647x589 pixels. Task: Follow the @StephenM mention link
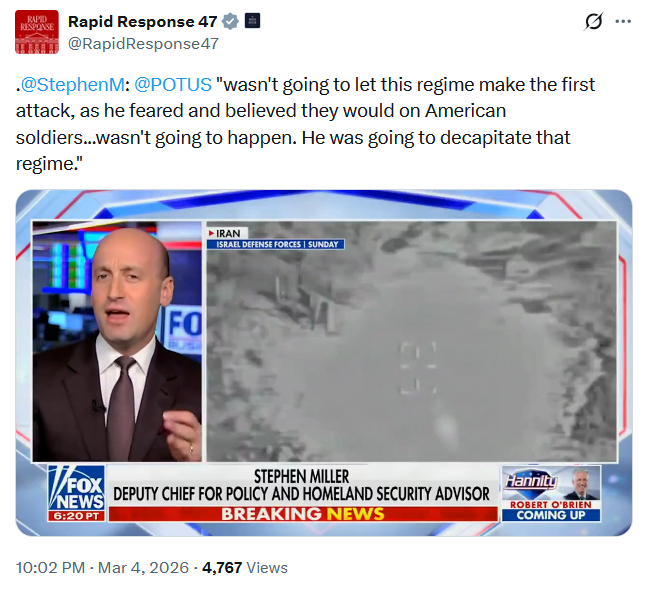(x=73, y=85)
